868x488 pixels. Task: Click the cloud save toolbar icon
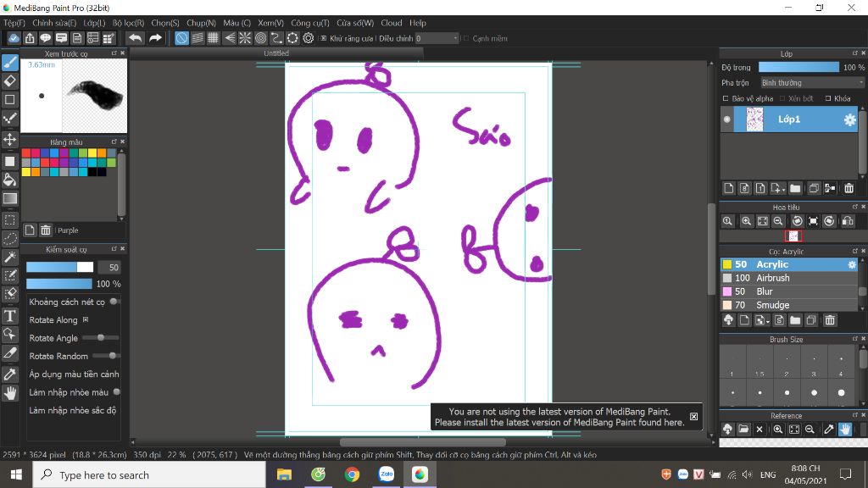click(14, 38)
